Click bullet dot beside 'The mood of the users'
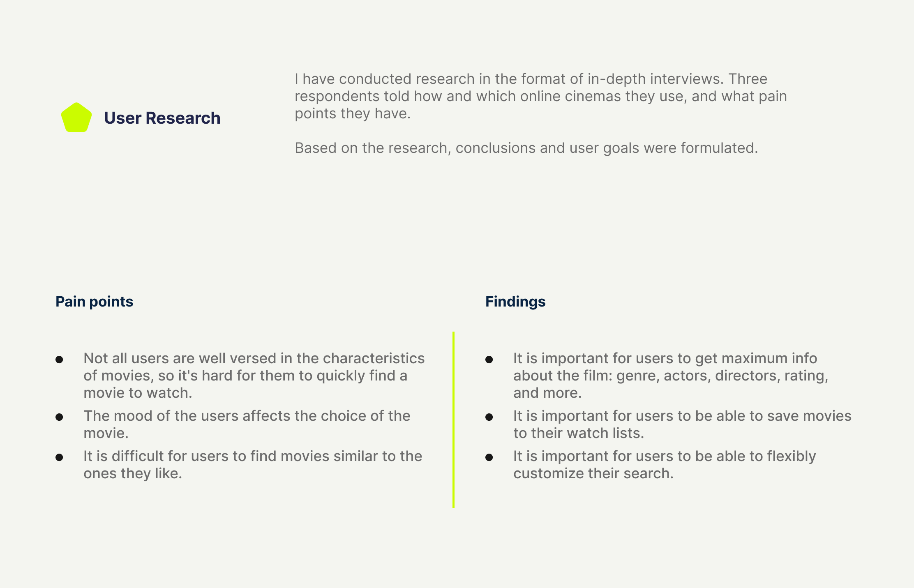 59,417
